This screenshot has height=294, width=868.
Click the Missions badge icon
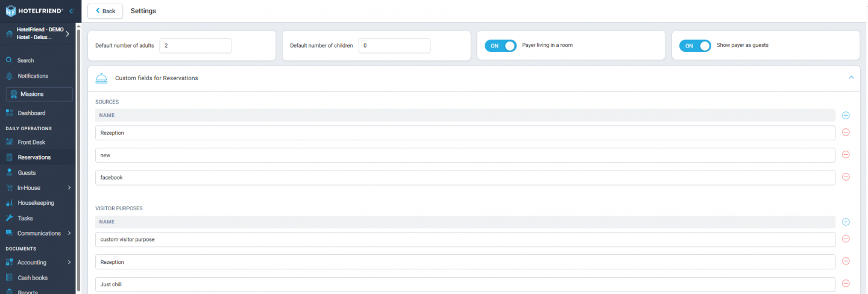14,94
